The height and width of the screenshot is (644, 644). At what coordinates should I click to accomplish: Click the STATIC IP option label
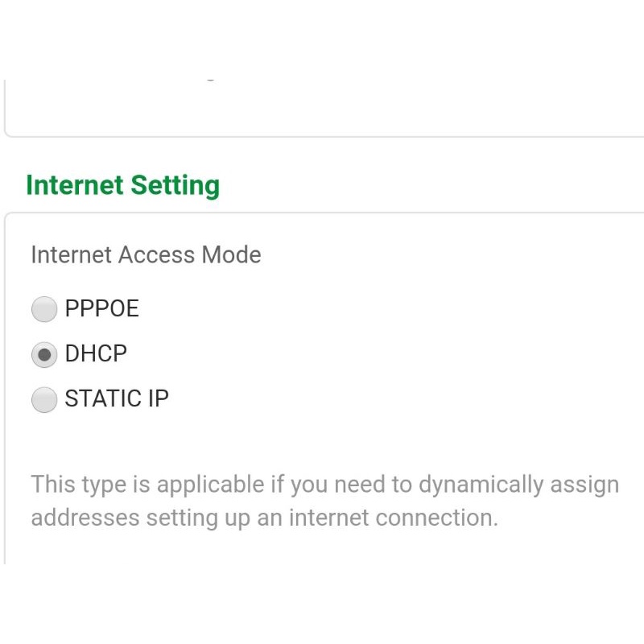117,399
